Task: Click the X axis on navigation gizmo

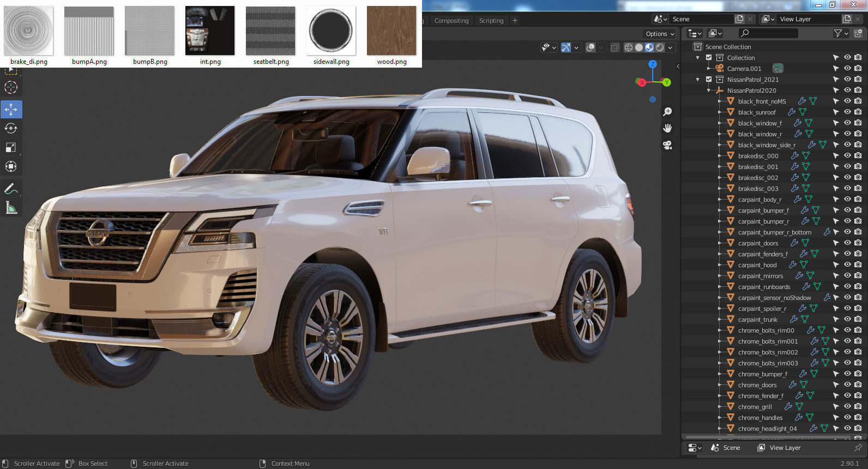Action: [642, 82]
